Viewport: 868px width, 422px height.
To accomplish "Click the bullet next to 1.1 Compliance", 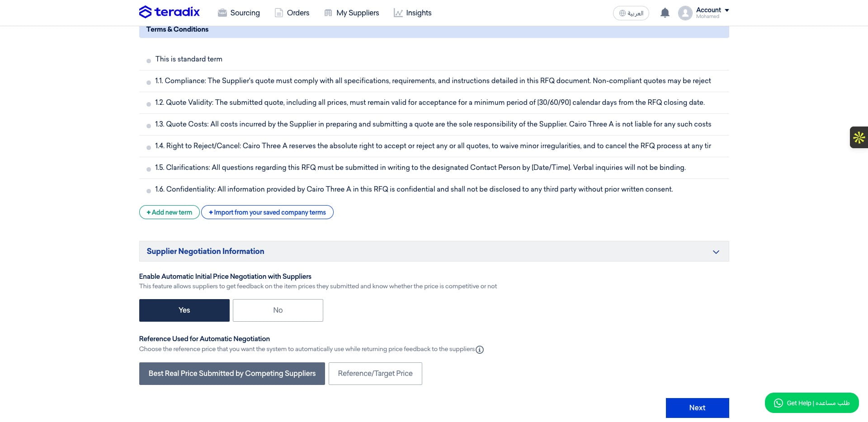I will (x=149, y=83).
